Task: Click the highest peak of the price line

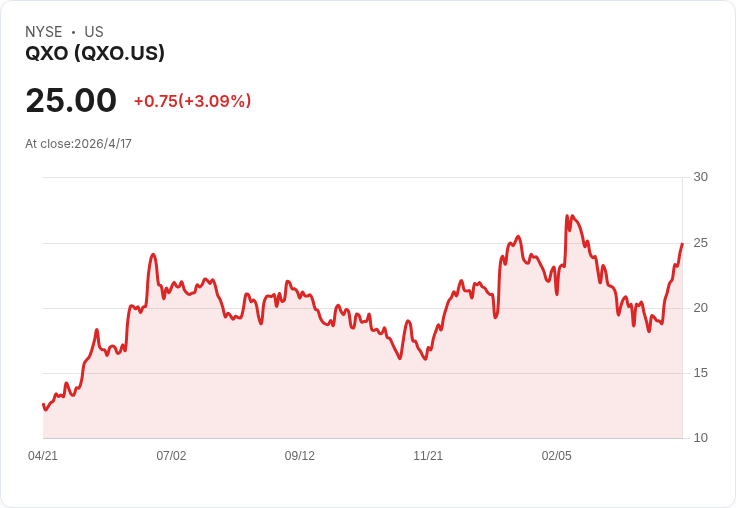Action: [567, 216]
